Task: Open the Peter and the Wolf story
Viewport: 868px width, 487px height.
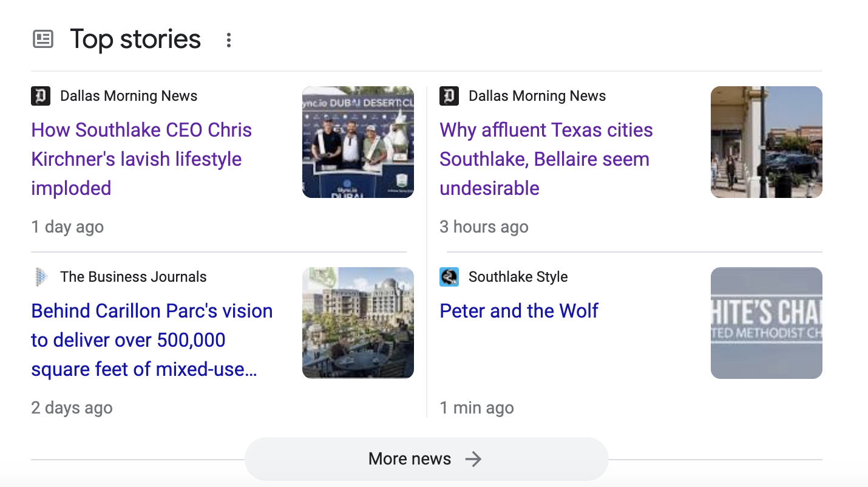Action: click(x=519, y=311)
